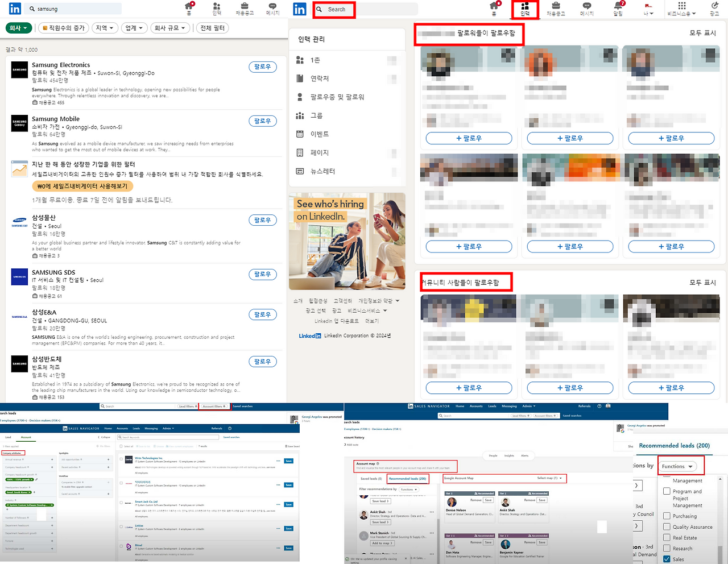Click Add to map for Mark Stonich
728x564 pixels.
pyautogui.click(x=382, y=543)
